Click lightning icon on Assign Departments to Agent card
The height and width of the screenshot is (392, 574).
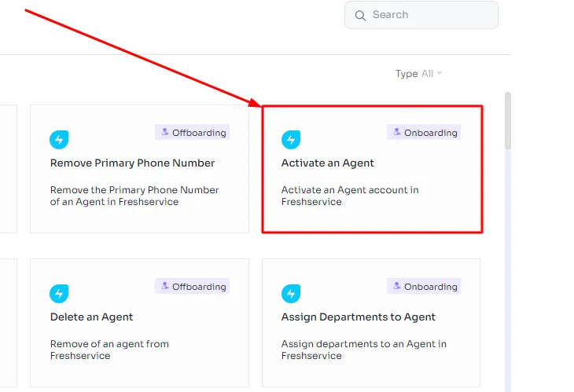point(291,294)
